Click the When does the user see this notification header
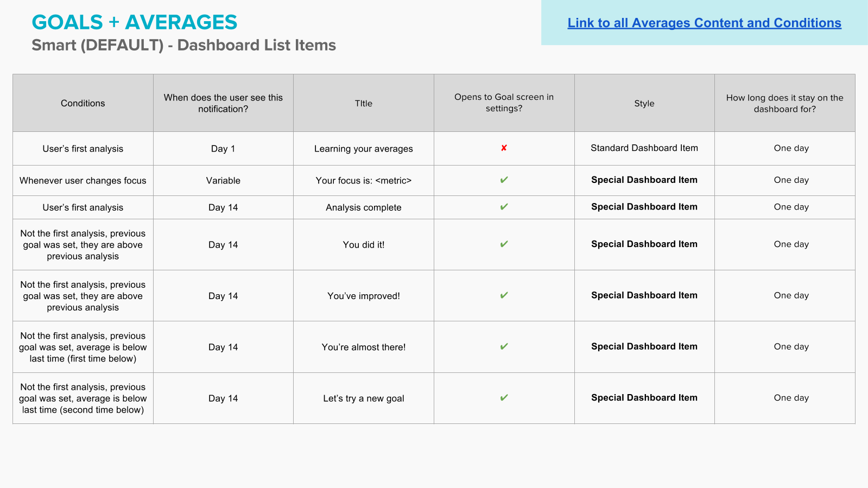868x488 pixels. click(223, 103)
